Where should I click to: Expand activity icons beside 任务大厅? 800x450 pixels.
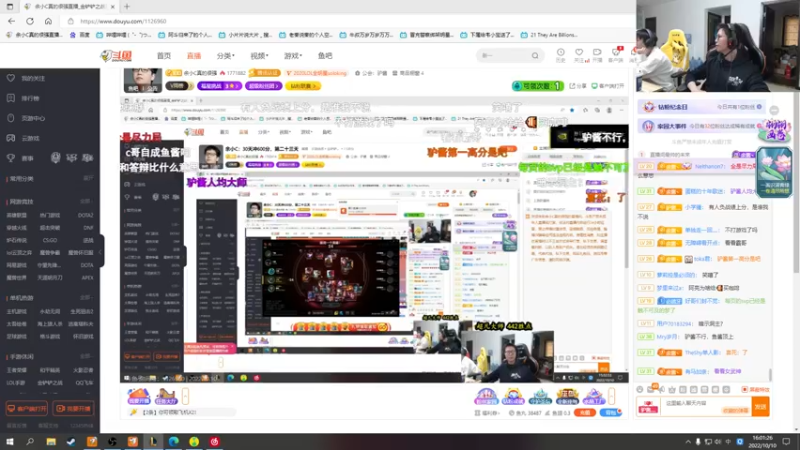(x=185, y=395)
